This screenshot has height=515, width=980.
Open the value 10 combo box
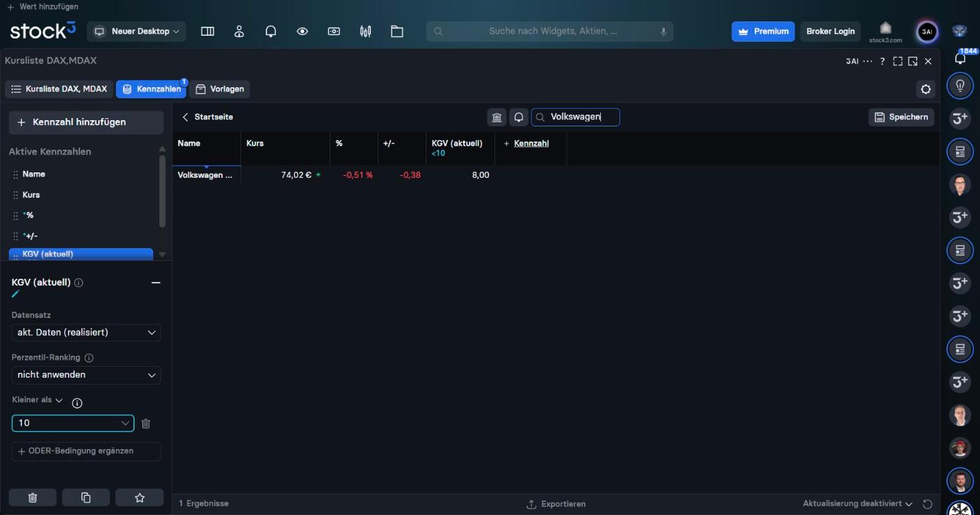click(x=73, y=423)
